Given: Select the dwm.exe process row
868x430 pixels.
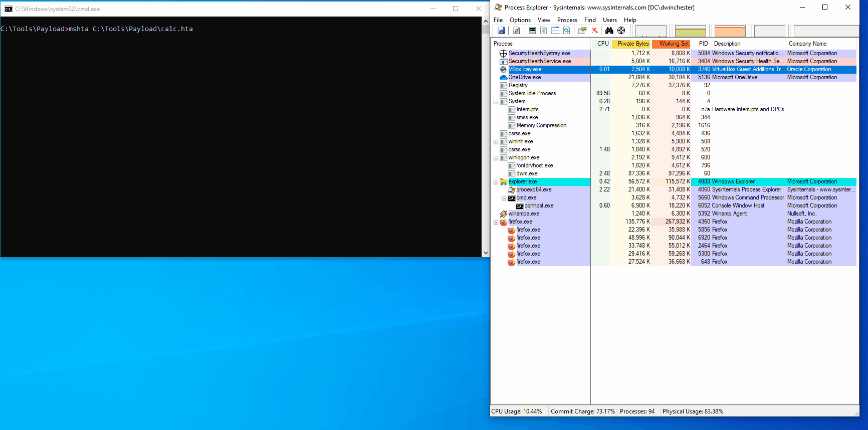Looking at the screenshot, I should tap(674, 173).
